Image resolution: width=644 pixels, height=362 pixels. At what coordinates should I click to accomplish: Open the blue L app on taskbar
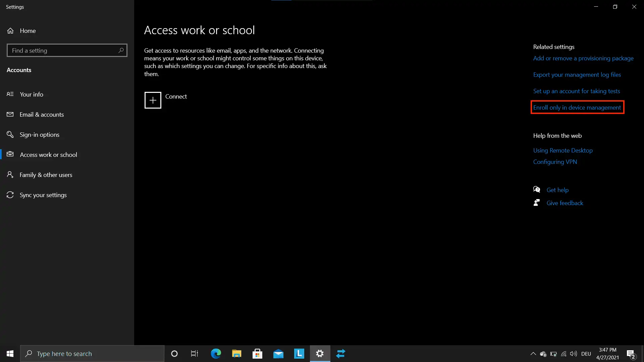[x=299, y=354]
